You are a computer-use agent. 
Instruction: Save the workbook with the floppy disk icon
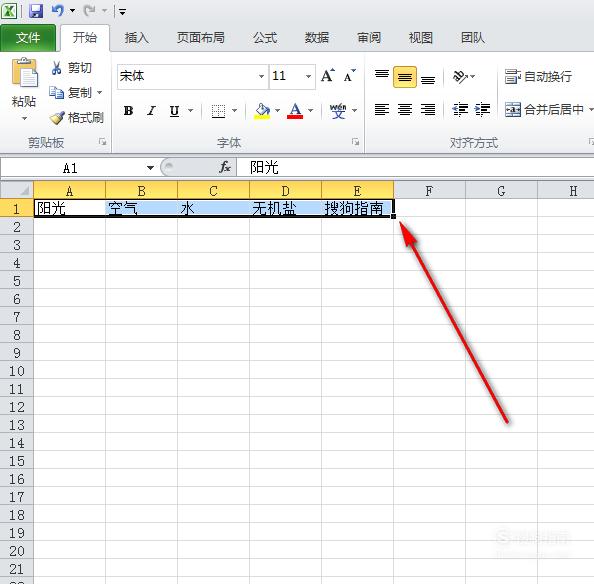pyautogui.click(x=36, y=11)
